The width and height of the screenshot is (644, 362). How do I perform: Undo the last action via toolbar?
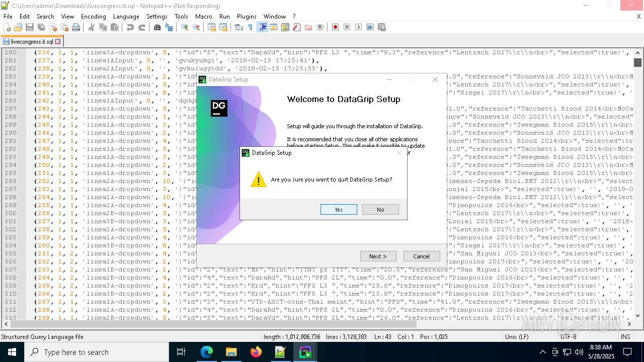point(130,27)
